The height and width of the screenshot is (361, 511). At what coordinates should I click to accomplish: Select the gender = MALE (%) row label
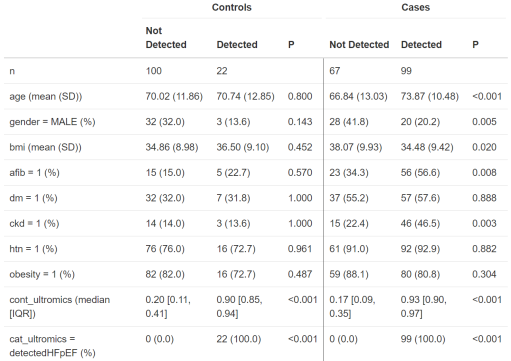point(52,122)
